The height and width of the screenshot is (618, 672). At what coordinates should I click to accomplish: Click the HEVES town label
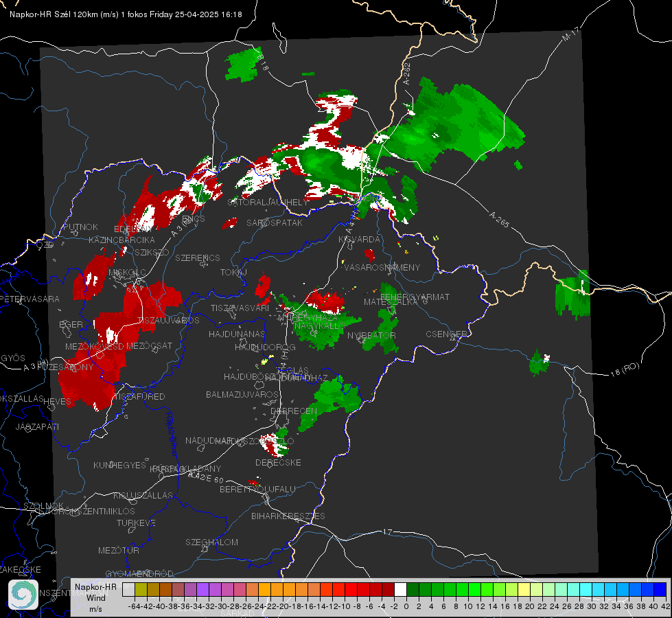click(x=58, y=402)
